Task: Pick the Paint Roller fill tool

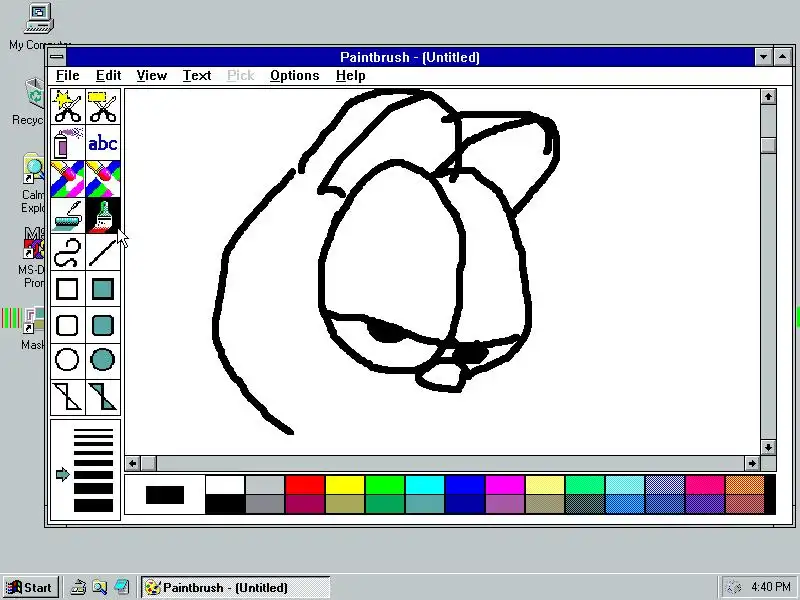Action: [x=68, y=216]
